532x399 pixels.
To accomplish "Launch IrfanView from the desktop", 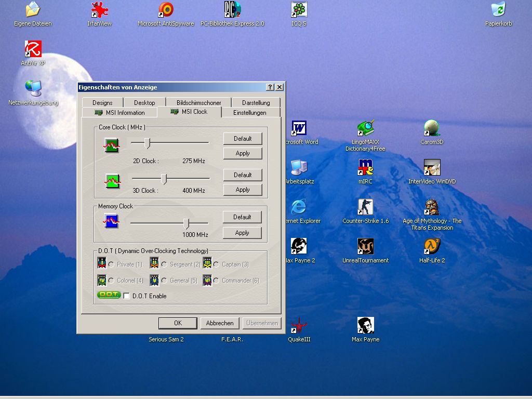I will [x=99, y=9].
